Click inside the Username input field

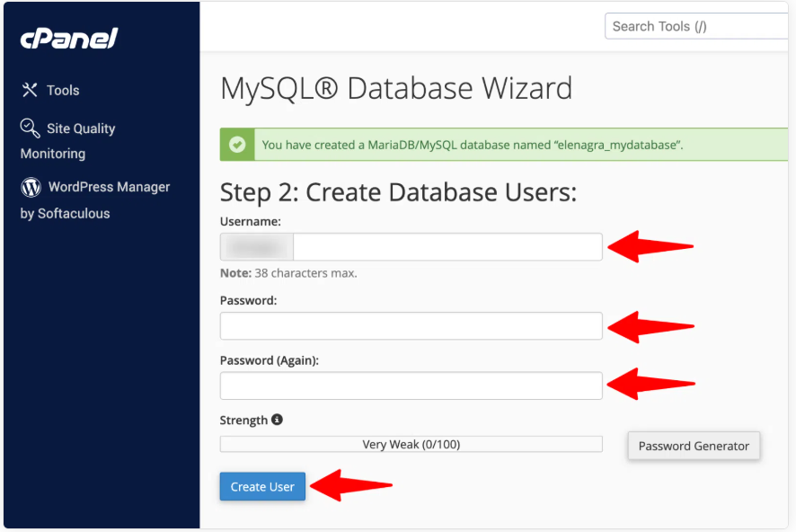pos(447,247)
